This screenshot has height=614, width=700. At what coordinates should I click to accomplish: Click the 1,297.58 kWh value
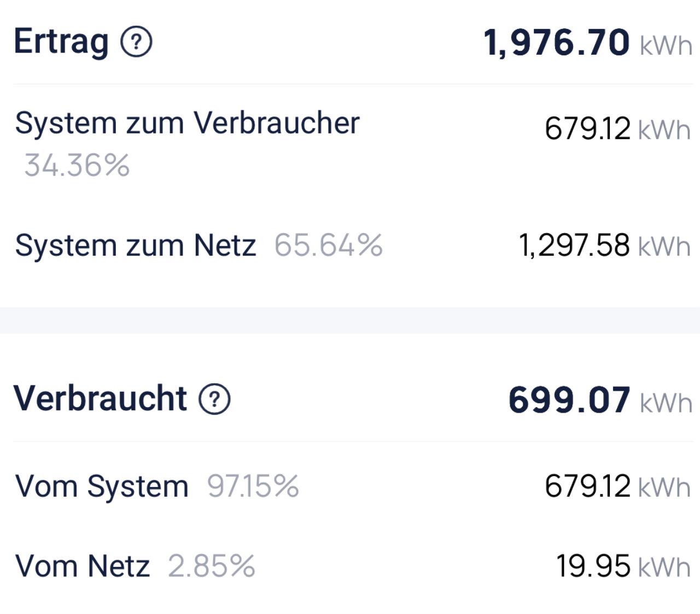574,245
